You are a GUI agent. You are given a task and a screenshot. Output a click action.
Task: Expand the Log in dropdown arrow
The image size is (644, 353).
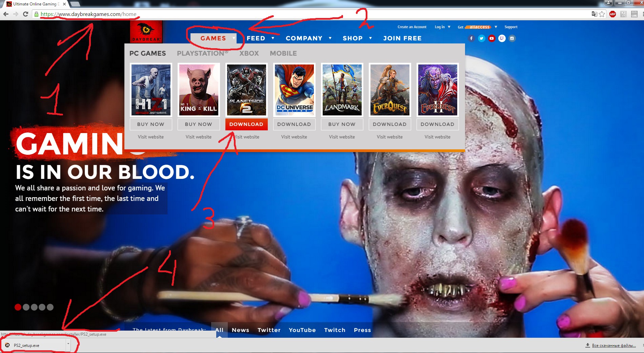(x=449, y=27)
